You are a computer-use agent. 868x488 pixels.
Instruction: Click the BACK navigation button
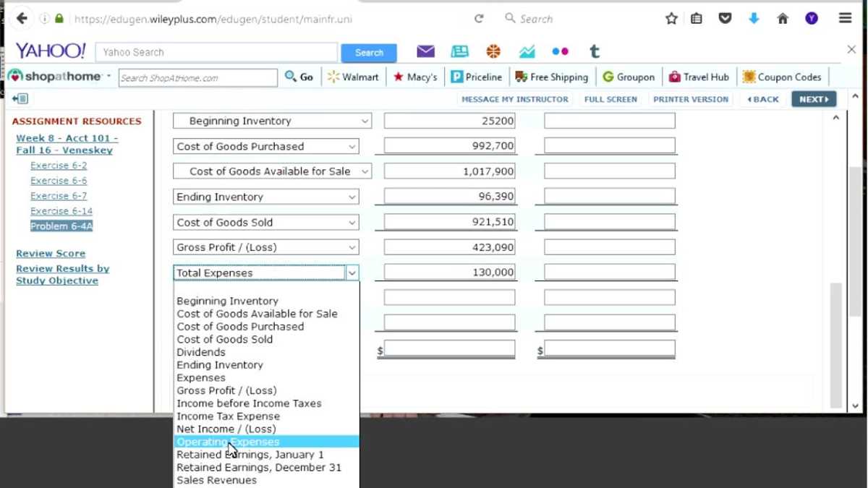coord(764,99)
